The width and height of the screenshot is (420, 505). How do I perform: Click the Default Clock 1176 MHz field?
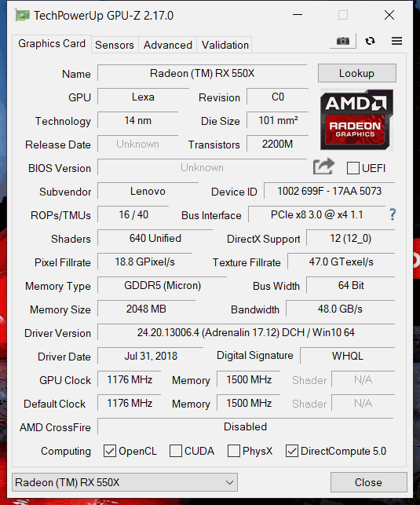tap(130, 403)
